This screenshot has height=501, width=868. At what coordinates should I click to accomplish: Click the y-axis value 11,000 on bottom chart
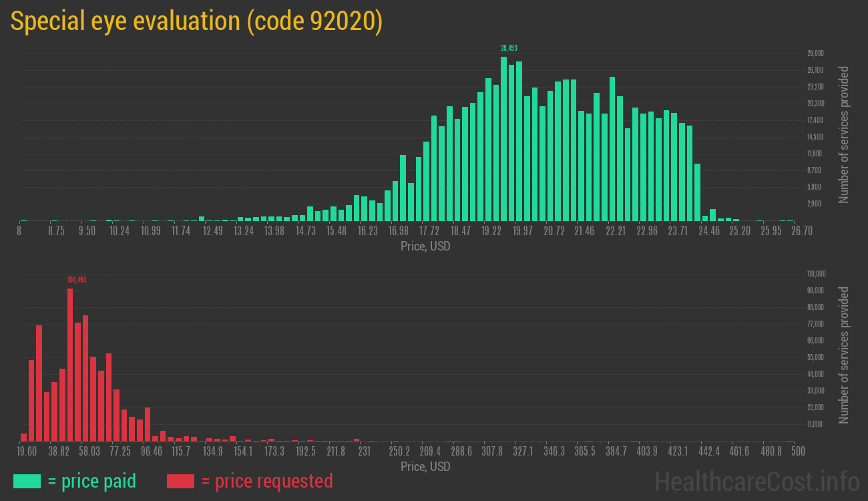tap(815, 424)
